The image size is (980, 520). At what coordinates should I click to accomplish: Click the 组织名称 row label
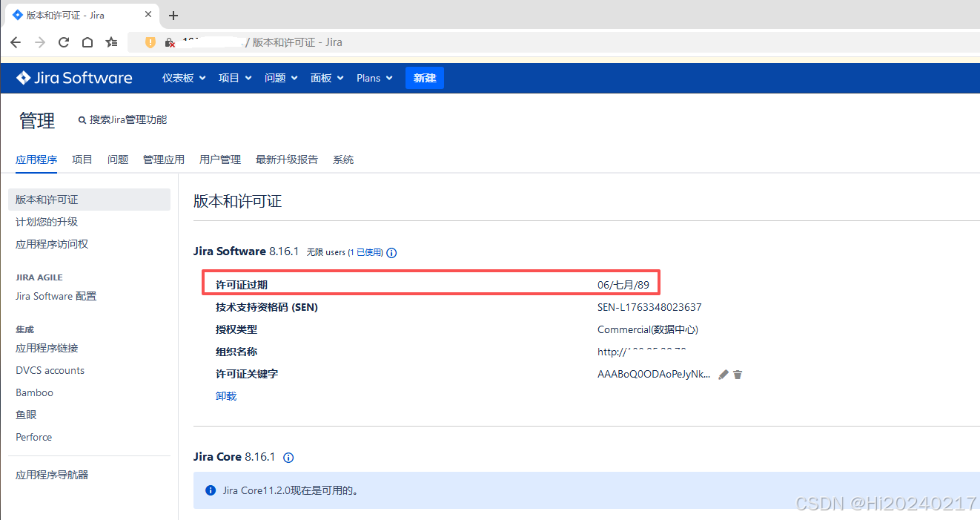pos(236,352)
